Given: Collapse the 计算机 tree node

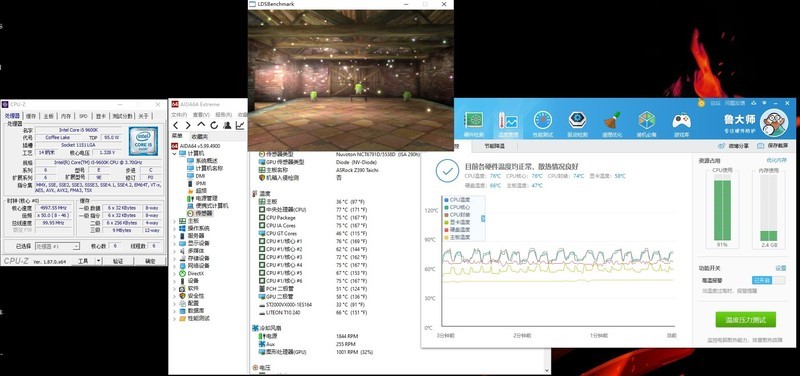Looking at the screenshot, I should 174,154.
